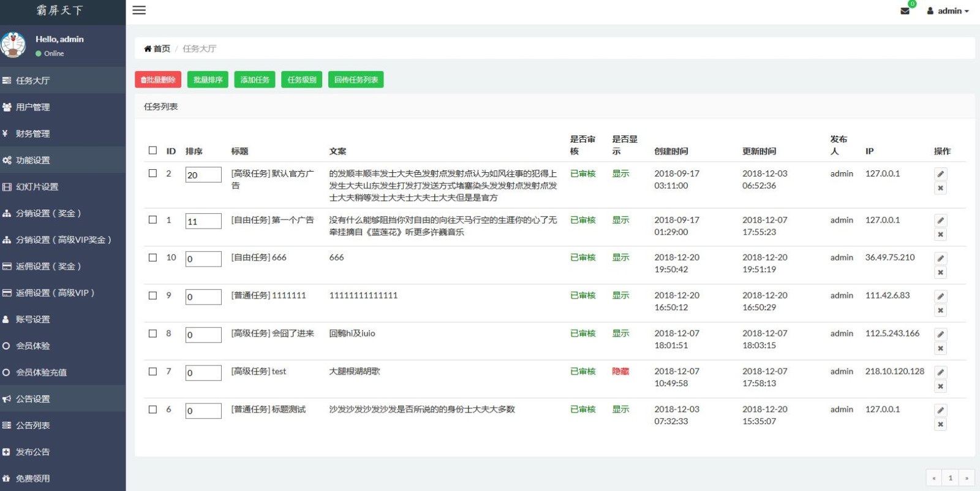Toggle the select-all checkbox in table header

(153, 150)
